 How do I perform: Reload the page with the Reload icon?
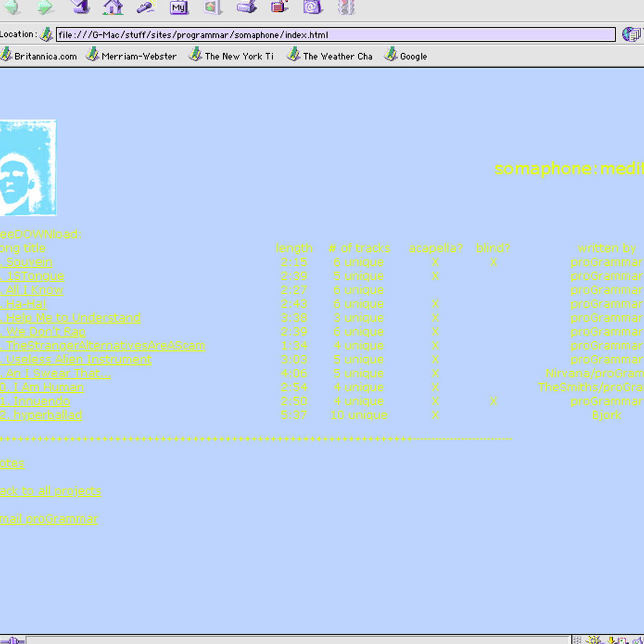pos(80,6)
